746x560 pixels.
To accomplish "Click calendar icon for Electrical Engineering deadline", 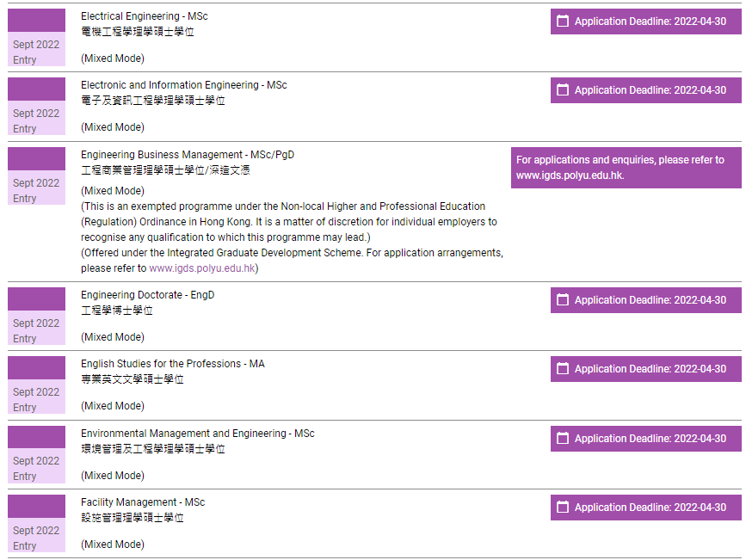I will coord(563,21).
